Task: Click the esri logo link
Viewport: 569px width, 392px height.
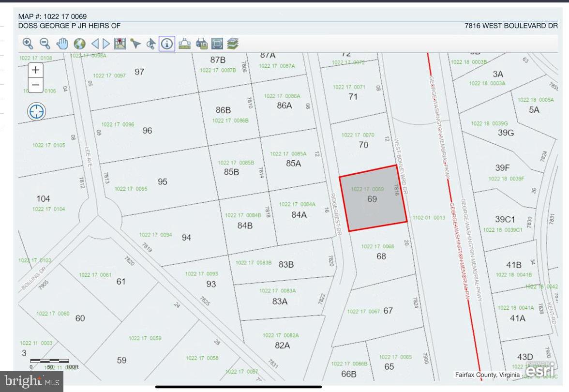Action: coord(537,371)
